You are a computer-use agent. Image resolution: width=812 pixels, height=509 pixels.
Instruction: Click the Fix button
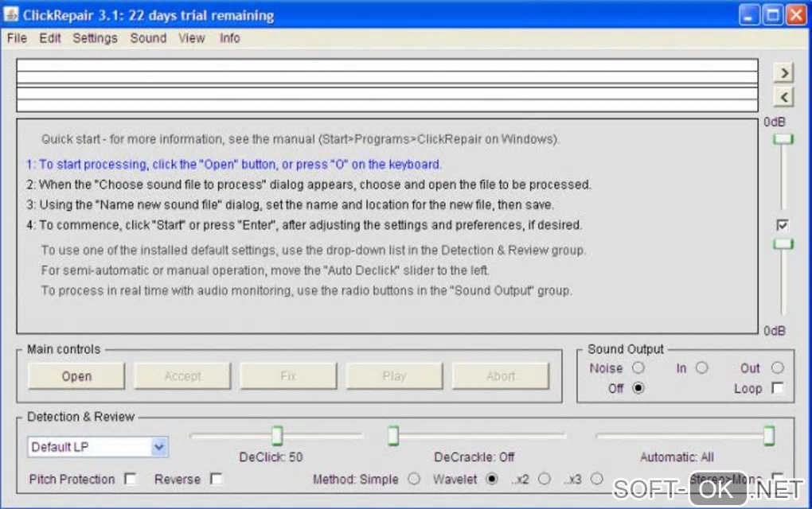coord(288,376)
